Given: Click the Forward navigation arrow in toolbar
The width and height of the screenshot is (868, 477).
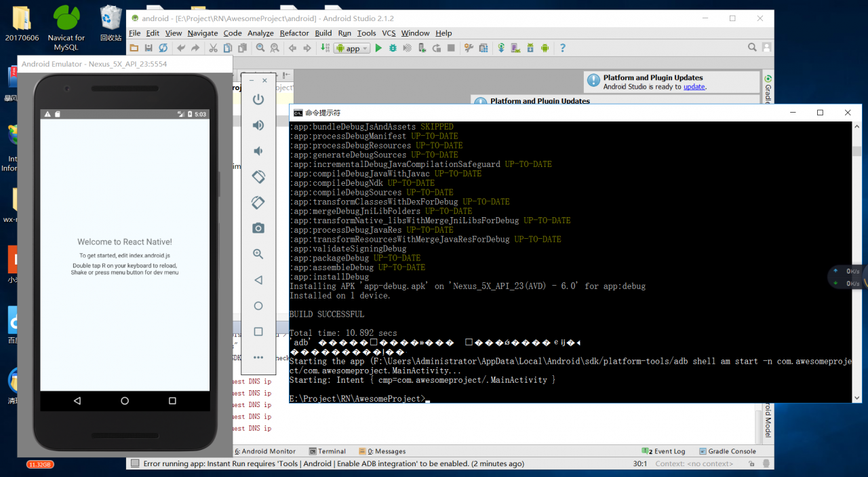Looking at the screenshot, I should (307, 48).
